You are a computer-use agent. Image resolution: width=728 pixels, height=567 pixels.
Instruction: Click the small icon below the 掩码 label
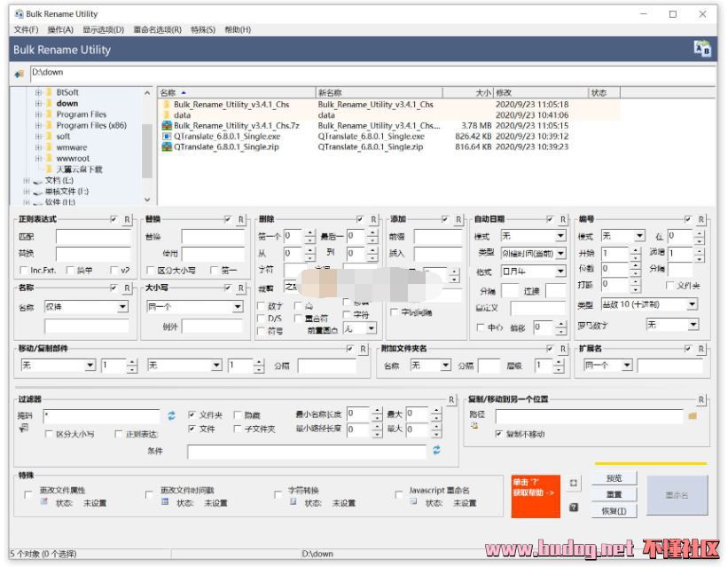(24, 428)
